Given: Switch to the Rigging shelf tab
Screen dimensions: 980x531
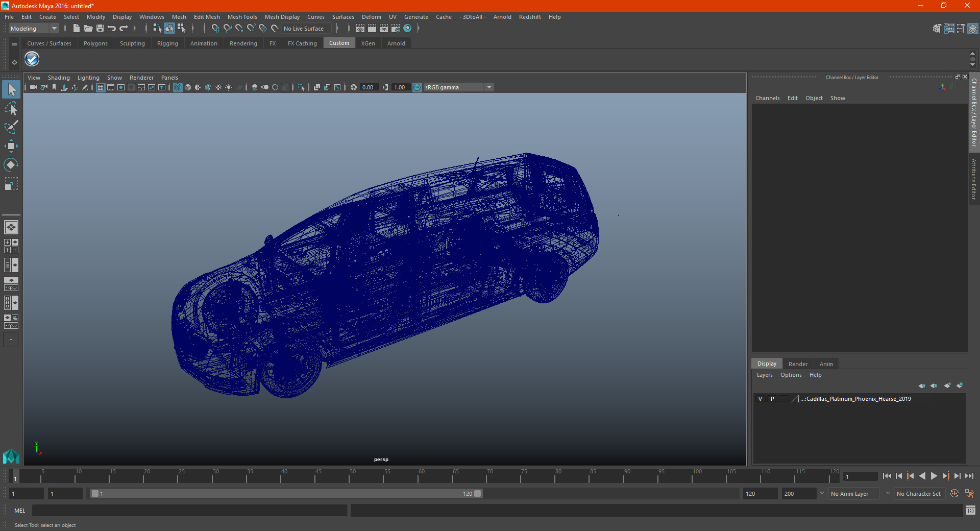Looking at the screenshot, I should click(167, 43).
